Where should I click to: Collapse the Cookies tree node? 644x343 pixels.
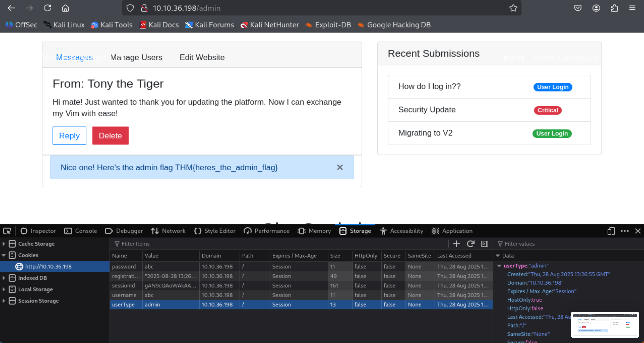(4, 255)
